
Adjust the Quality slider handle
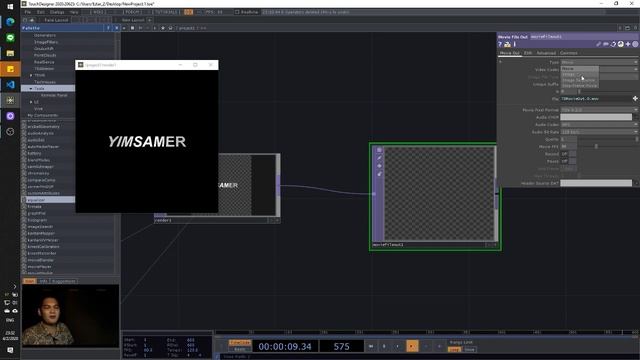tap(636, 139)
